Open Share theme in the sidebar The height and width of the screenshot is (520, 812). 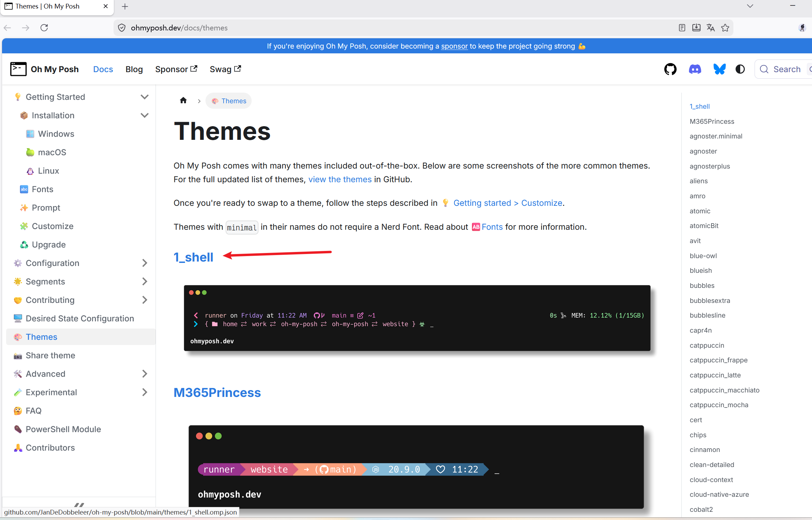tap(50, 356)
